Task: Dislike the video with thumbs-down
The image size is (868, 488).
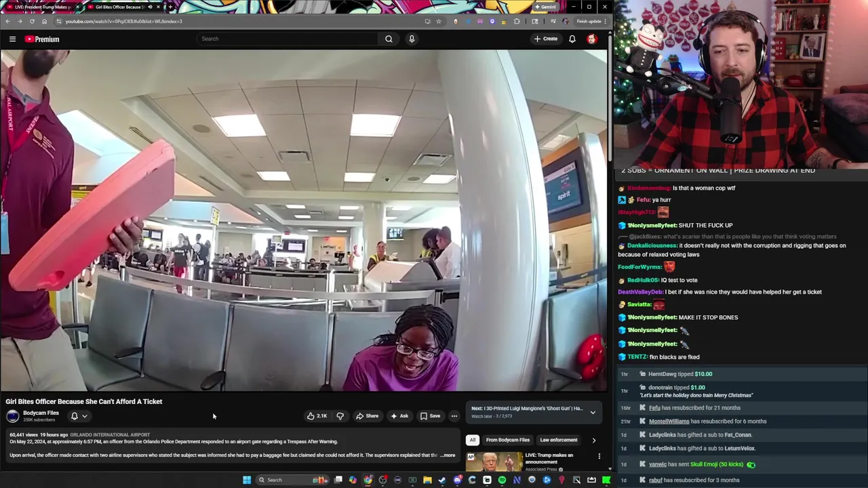Action: pyautogui.click(x=340, y=416)
